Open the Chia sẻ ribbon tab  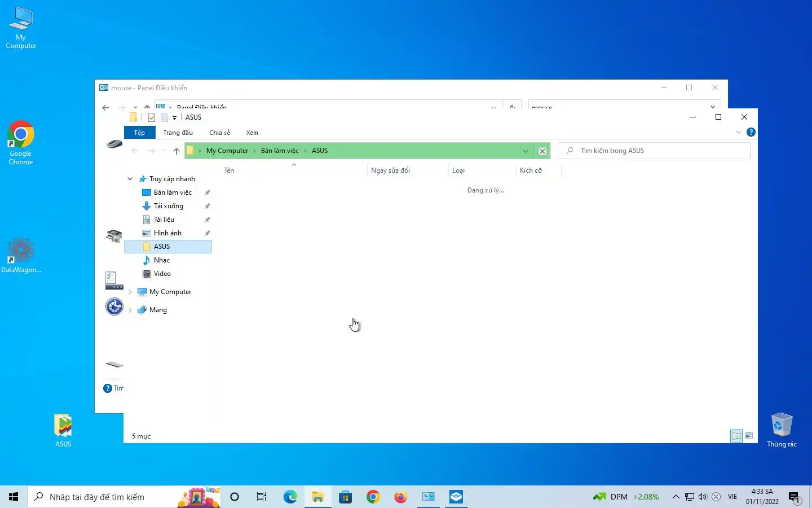219,133
